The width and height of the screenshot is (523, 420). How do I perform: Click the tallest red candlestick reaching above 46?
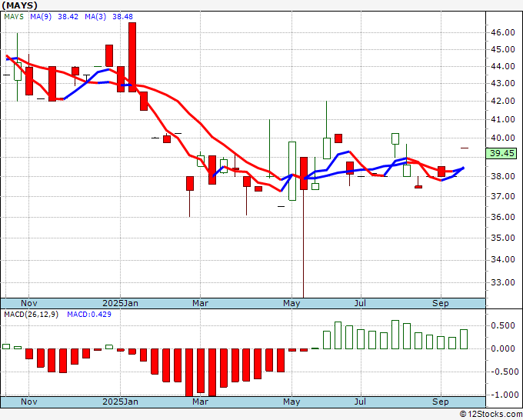(x=132, y=57)
